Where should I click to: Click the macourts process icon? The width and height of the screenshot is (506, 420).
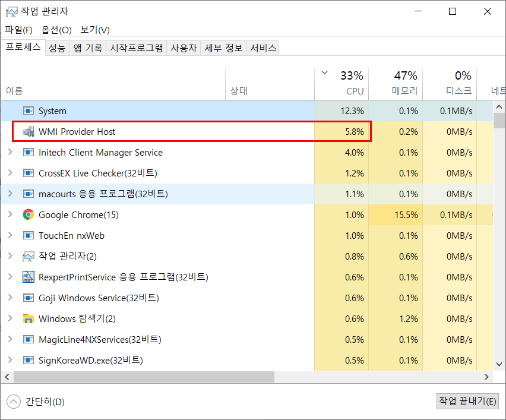coord(29,194)
